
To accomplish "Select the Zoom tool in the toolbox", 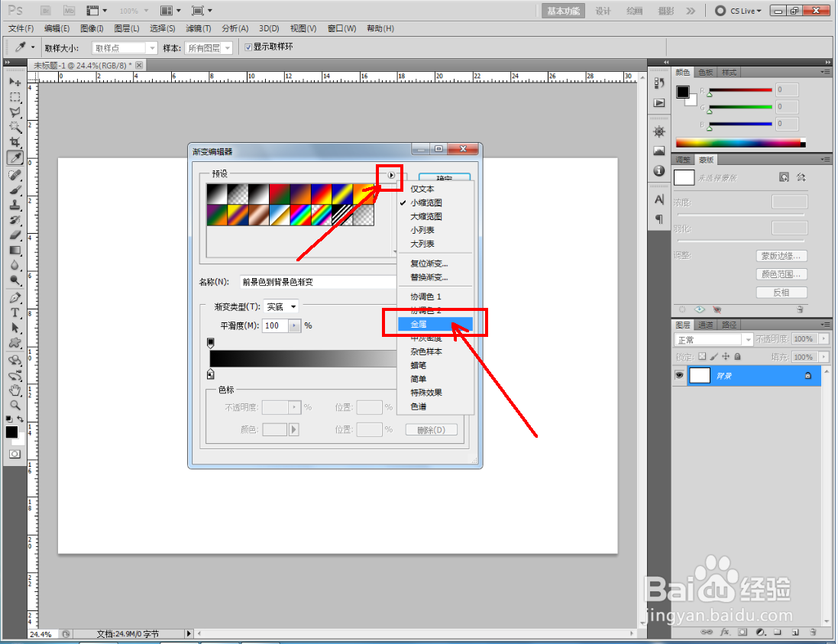I will tap(15, 405).
